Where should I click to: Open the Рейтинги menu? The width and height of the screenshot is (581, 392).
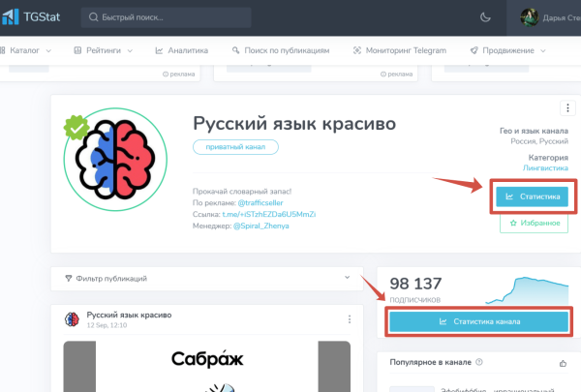(x=104, y=50)
